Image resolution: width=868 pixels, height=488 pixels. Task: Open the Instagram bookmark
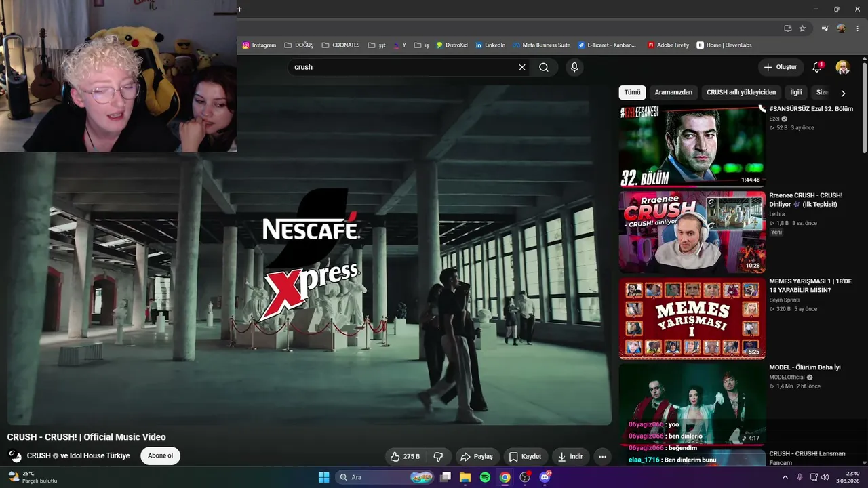click(x=259, y=45)
